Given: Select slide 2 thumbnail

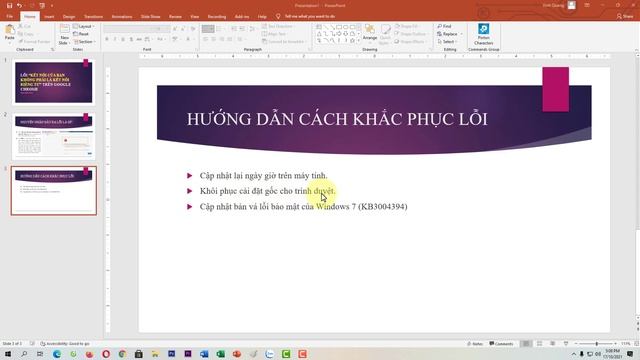Looking at the screenshot, I should click(x=53, y=137).
